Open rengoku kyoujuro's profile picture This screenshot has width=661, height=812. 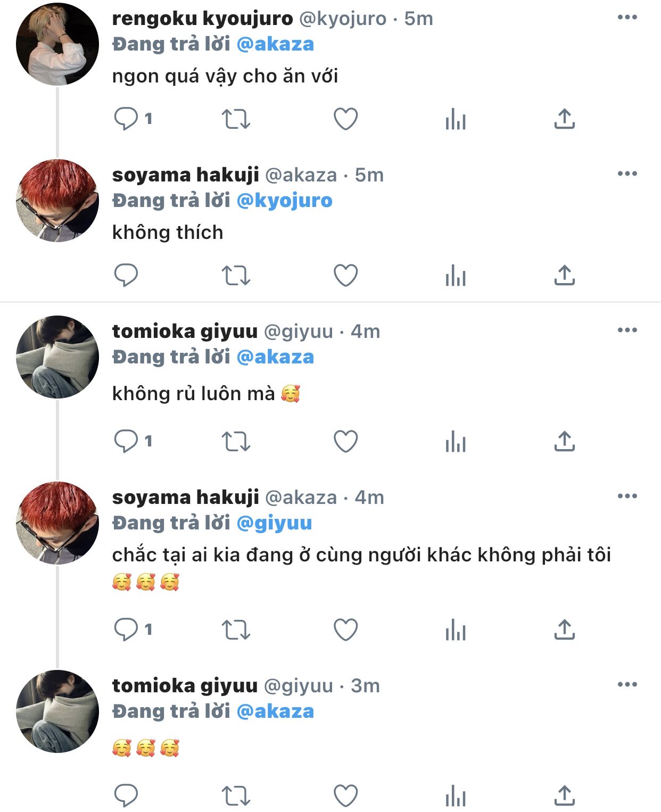coord(57,44)
